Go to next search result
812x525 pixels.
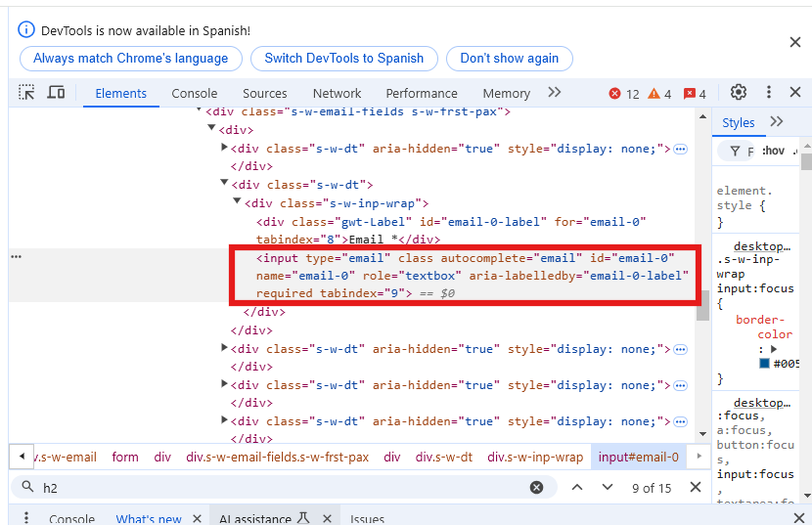[608, 487]
